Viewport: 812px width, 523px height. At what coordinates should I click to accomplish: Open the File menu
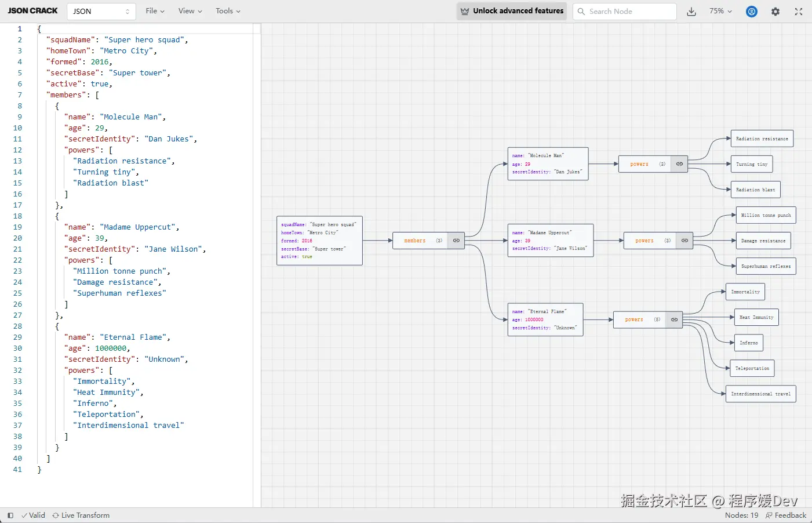tap(155, 11)
